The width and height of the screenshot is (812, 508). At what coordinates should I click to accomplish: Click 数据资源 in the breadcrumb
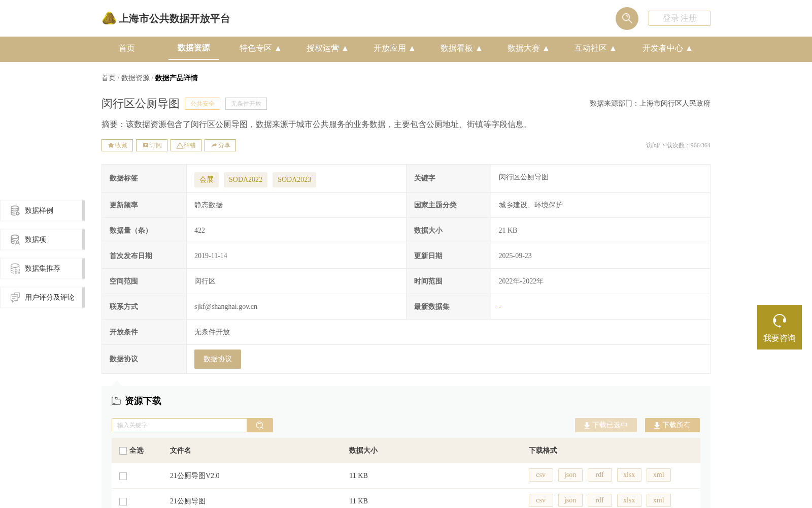tap(136, 78)
